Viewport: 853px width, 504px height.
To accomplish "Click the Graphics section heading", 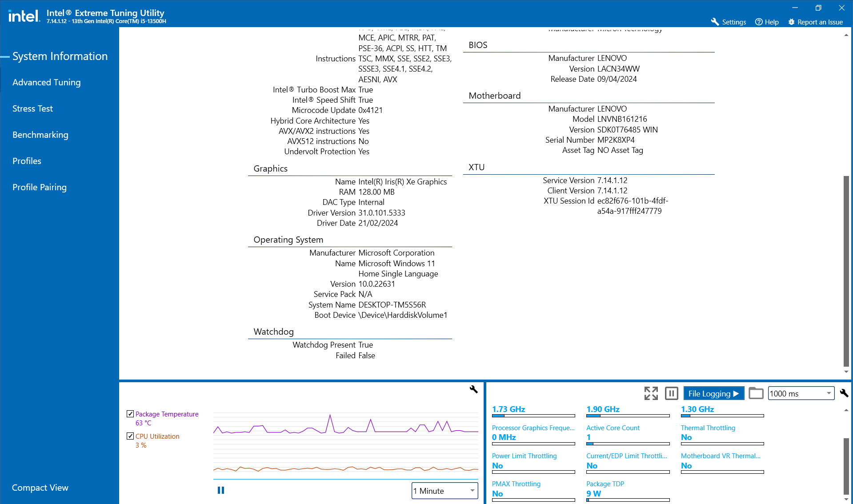I will click(x=270, y=168).
